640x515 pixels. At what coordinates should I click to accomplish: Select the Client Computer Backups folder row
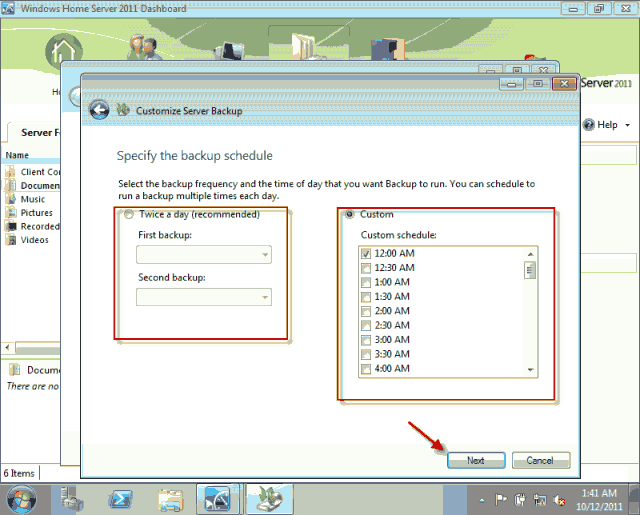tap(33, 172)
